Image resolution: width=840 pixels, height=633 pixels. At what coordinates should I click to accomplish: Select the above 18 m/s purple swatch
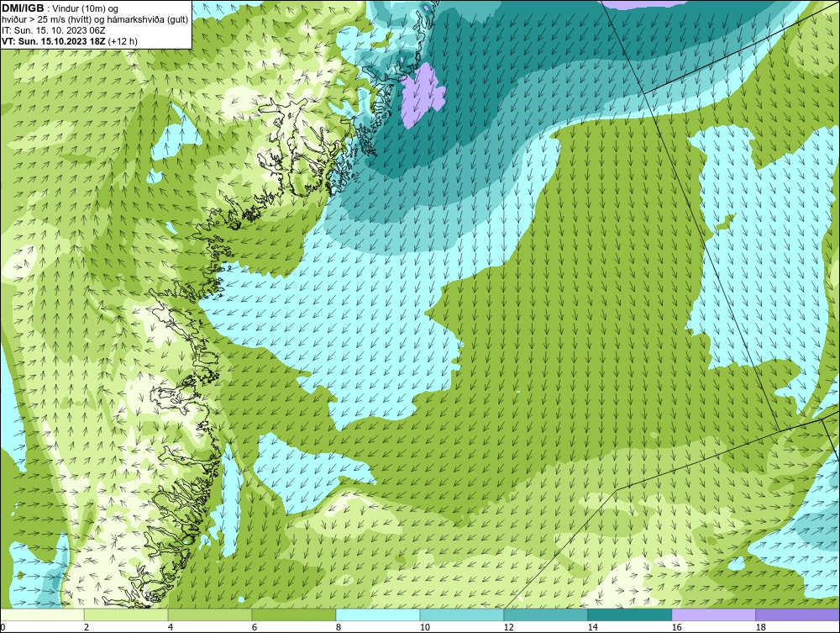pos(798,615)
